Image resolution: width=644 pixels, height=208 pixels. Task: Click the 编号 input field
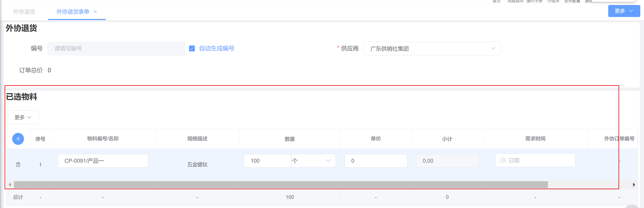(116, 49)
